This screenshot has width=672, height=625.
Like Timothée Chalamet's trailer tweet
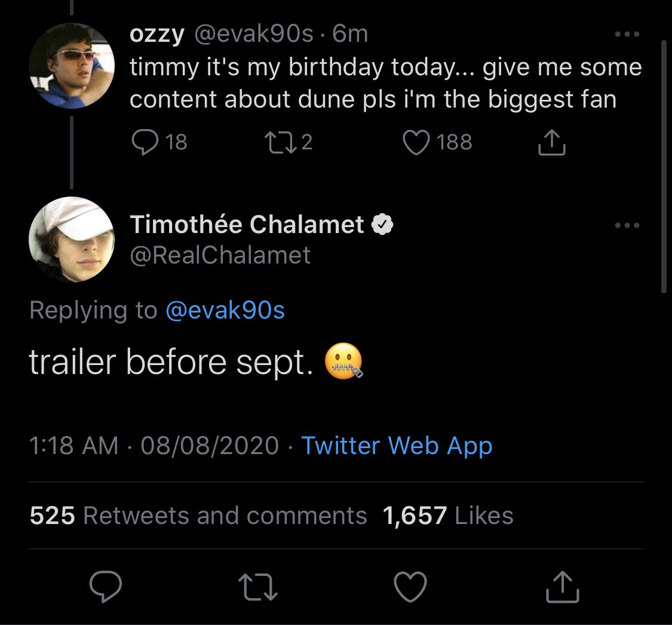(412, 586)
